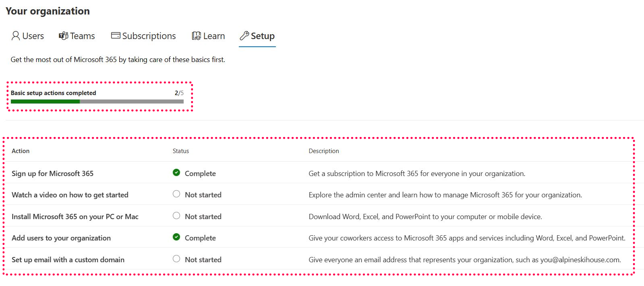Select empty circle for Install Microsoft 365 row
The image size is (644, 286).
pos(176,216)
